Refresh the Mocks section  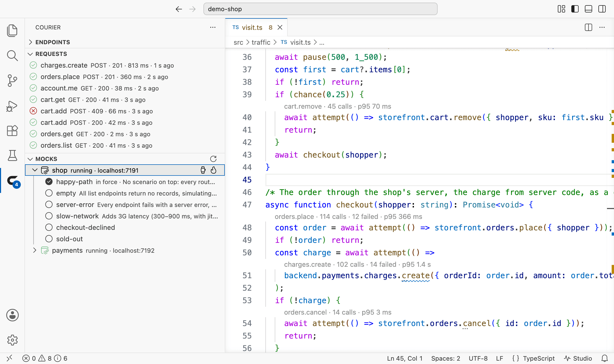213,159
